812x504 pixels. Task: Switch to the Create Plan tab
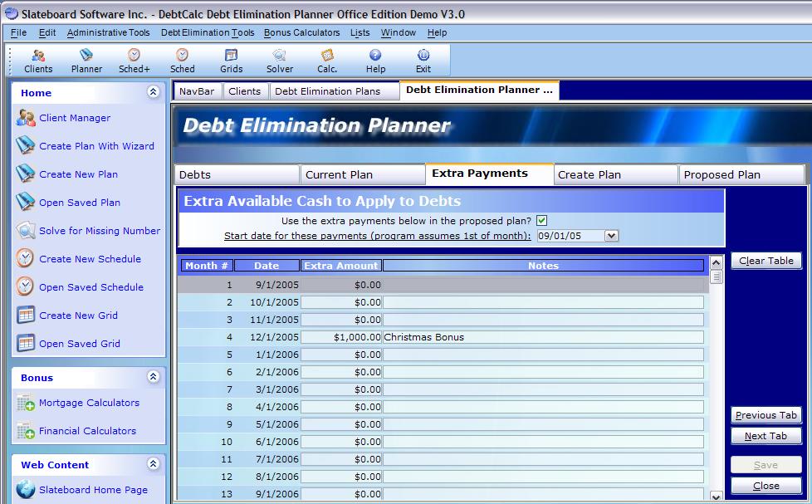(615, 174)
